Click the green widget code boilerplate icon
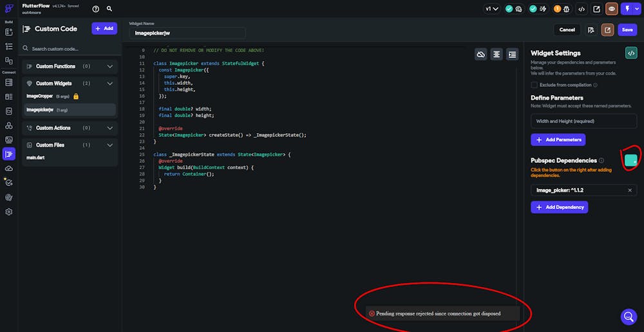This screenshot has height=332, width=644. pyautogui.click(x=631, y=53)
